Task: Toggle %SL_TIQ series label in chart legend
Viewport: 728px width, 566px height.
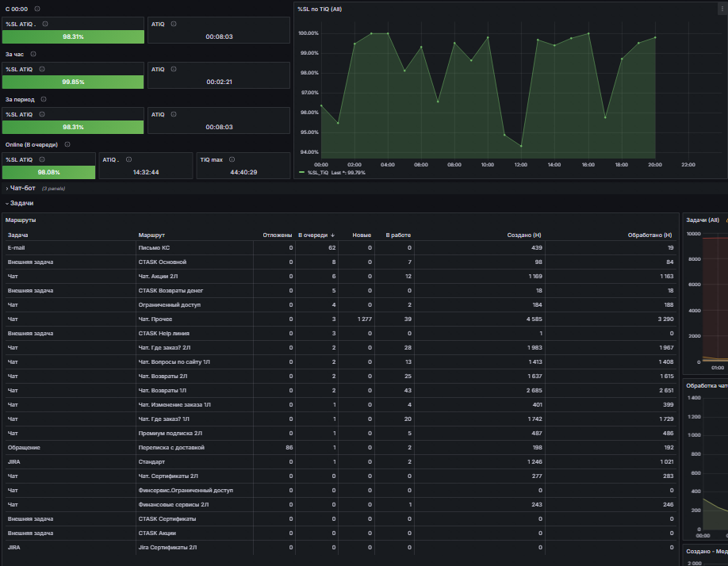Action: (317, 173)
